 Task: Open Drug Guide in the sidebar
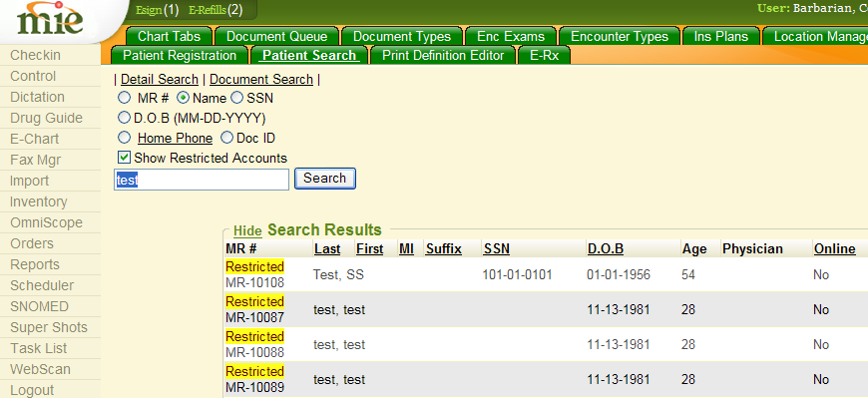pos(50,118)
